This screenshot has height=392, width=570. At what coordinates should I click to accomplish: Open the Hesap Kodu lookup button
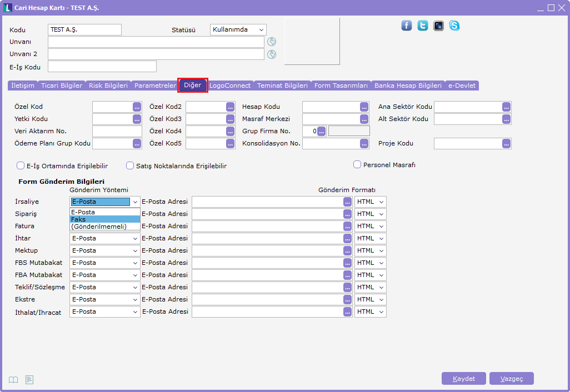point(364,107)
